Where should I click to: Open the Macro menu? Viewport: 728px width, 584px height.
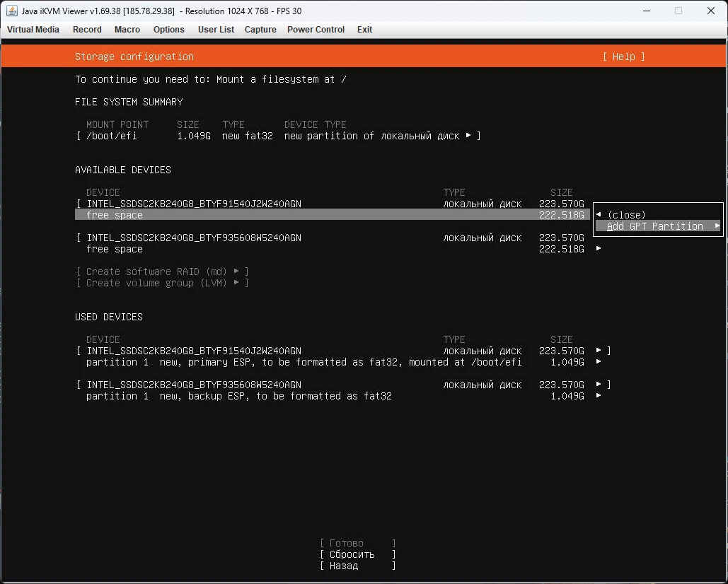coord(127,30)
